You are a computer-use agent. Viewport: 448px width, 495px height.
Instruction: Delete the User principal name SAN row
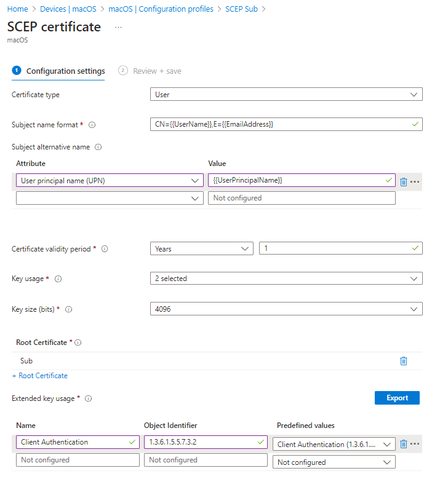pyautogui.click(x=404, y=181)
